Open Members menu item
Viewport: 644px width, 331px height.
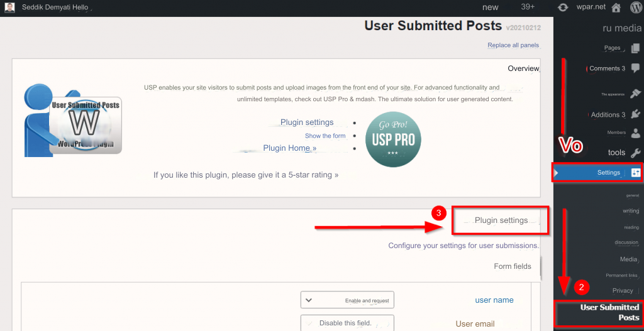616,133
